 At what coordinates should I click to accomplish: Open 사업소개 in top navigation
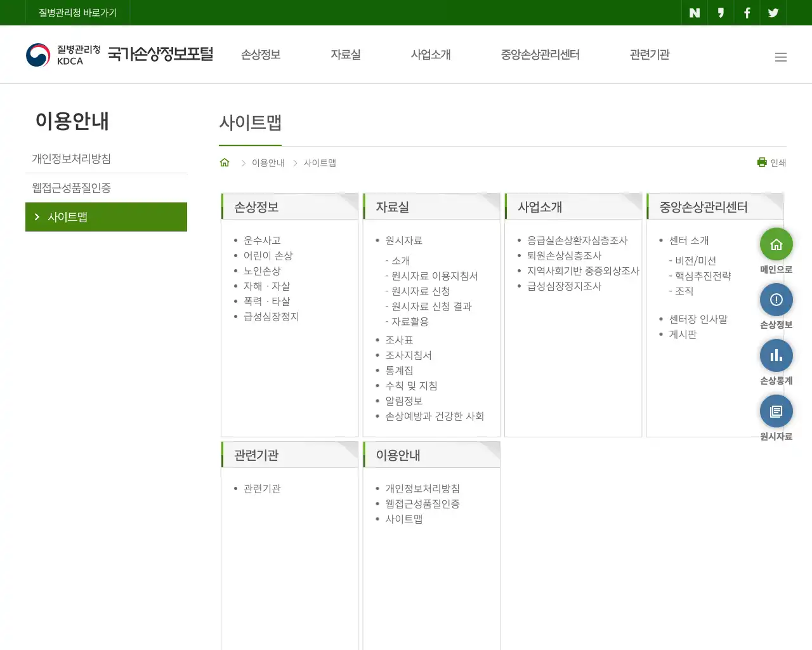tap(431, 55)
